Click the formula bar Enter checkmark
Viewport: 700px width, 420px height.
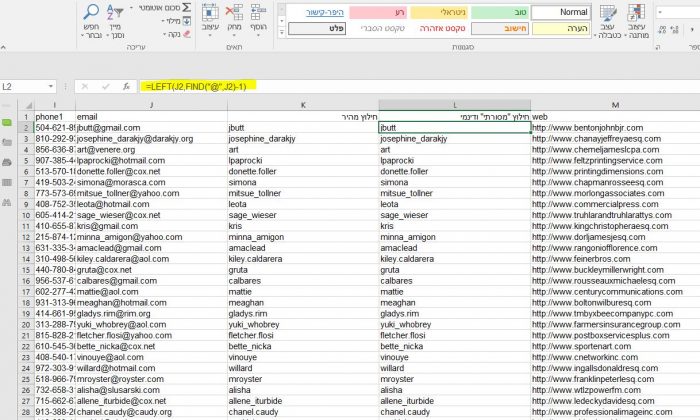point(105,87)
